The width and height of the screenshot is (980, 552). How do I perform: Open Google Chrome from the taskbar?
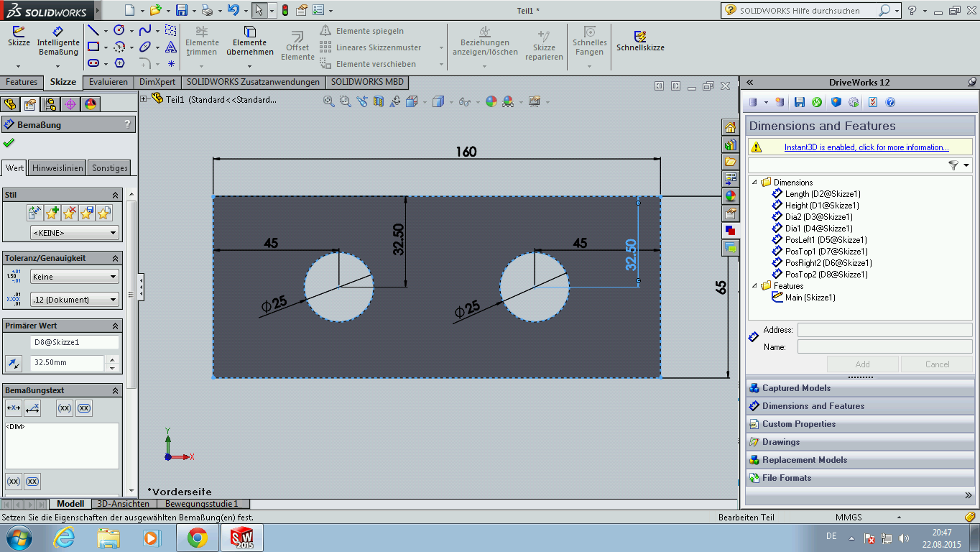point(198,538)
